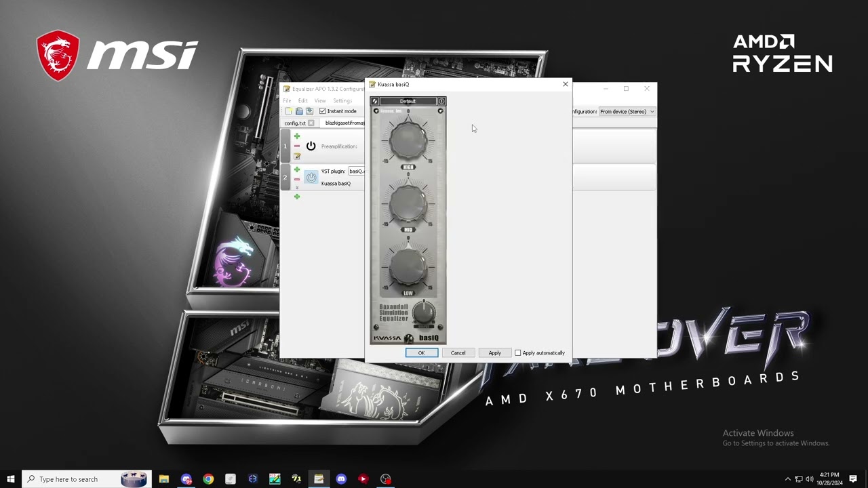Click the Apply button in Kuassa basiQ dialog
This screenshot has width=868, height=488.
click(x=495, y=352)
